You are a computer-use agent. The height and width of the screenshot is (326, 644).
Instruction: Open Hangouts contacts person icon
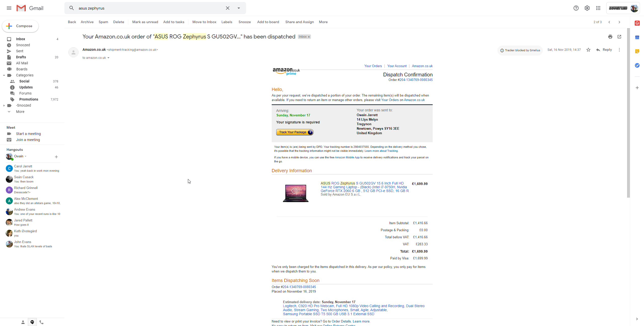(x=23, y=322)
